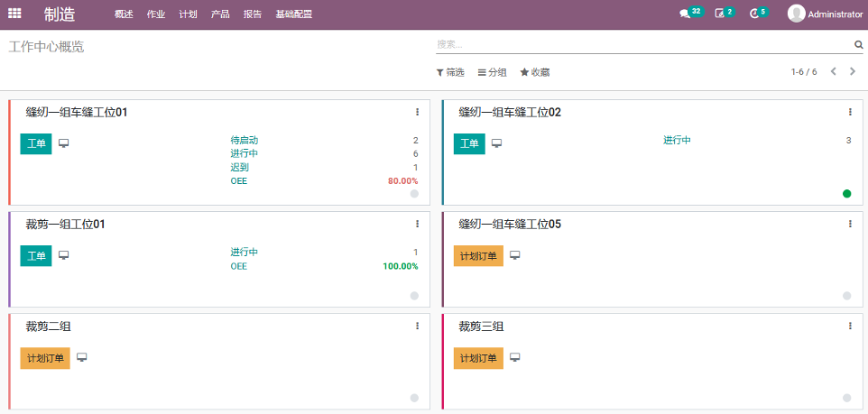
Task: Open the 计划 menu
Action: (x=188, y=14)
